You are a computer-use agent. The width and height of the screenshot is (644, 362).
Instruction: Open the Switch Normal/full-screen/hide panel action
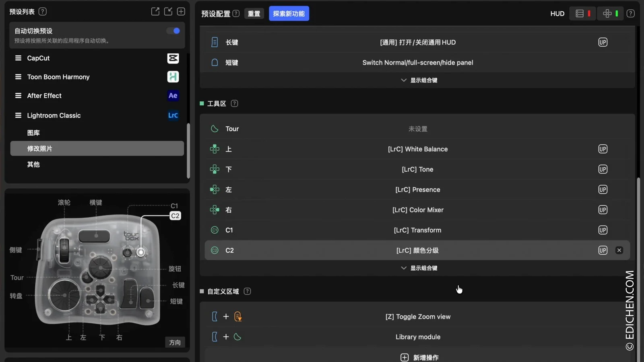pos(417,63)
